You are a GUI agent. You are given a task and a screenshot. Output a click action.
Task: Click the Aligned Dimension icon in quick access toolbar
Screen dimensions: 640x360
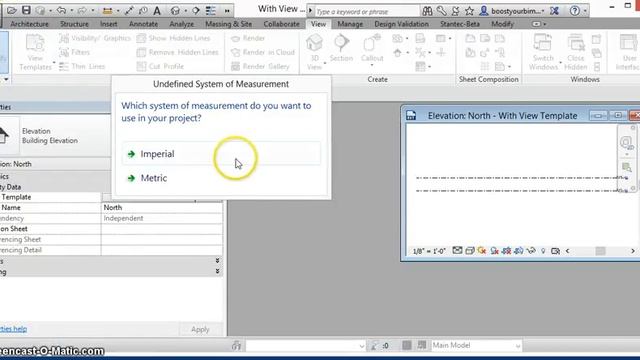(129, 11)
